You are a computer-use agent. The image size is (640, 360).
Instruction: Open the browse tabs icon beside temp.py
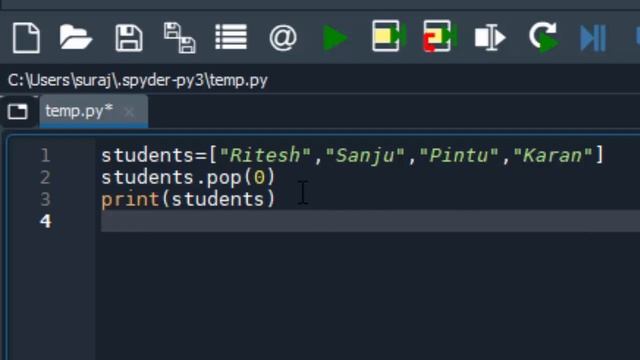click(x=18, y=111)
